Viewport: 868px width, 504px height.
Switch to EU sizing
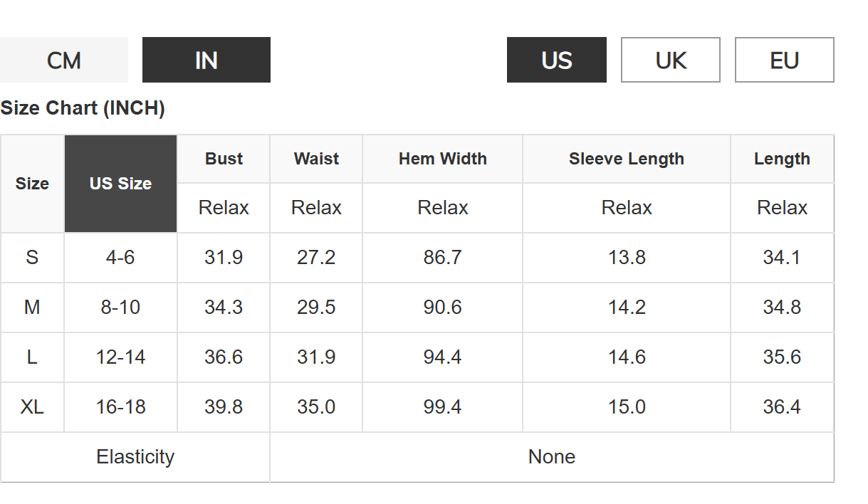pyautogui.click(x=784, y=61)
